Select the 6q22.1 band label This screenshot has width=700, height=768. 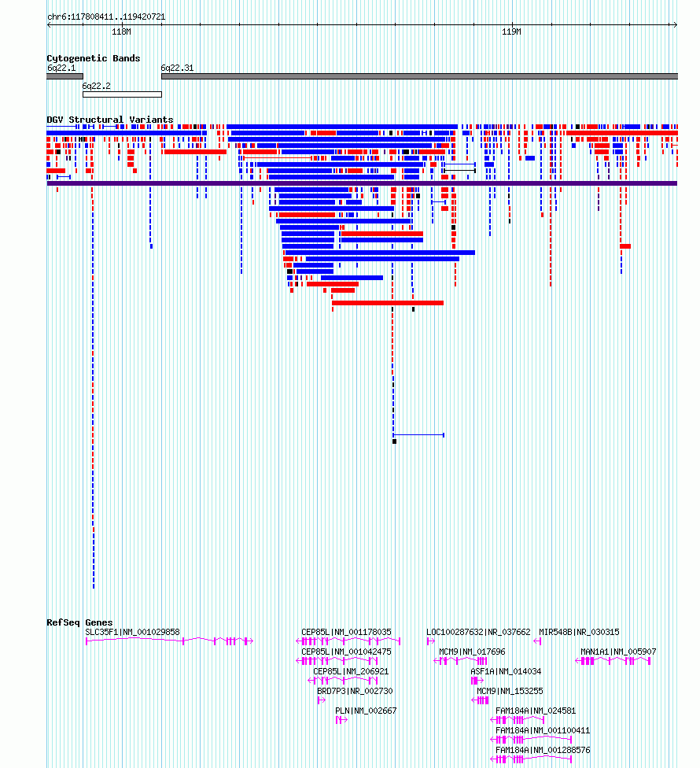(61, 68)
